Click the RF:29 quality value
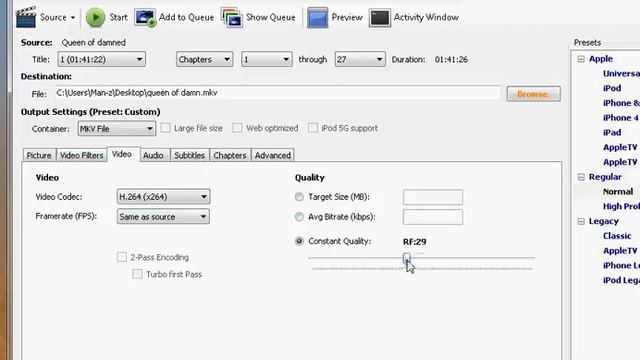Screen dimensions: 640x360 pyautogui.click(x=415, y=242)
